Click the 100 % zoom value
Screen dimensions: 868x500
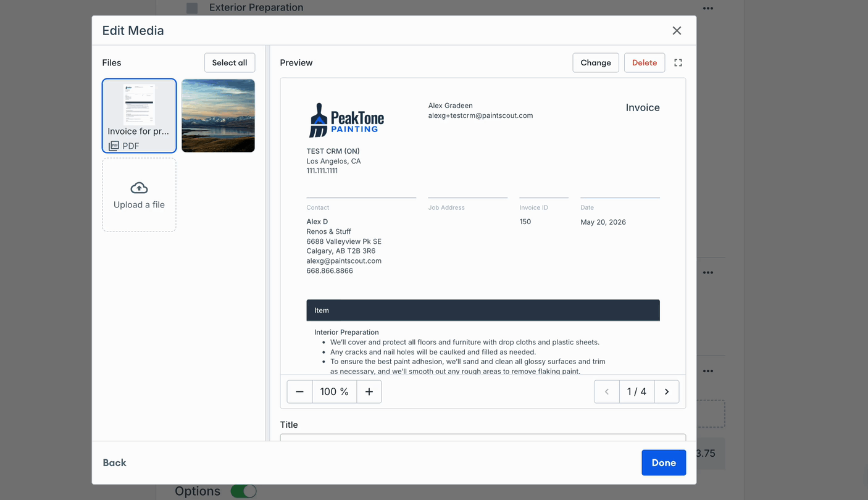[334, 391]
